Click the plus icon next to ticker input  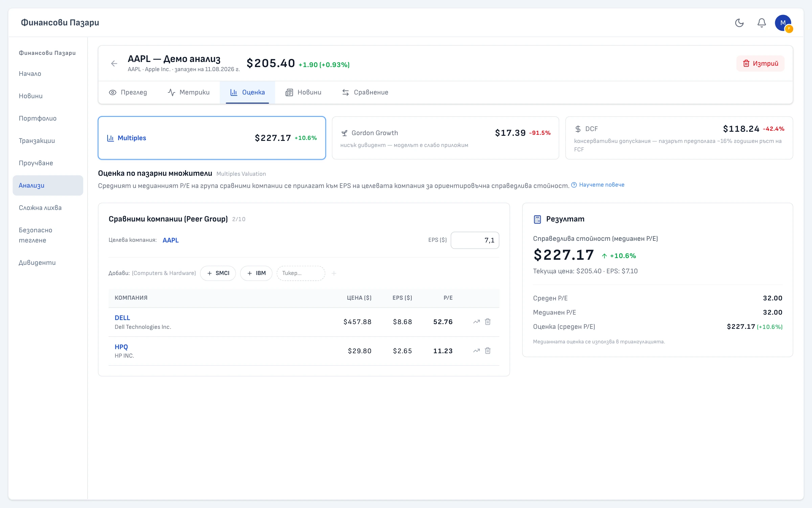(x=334, y=273)
